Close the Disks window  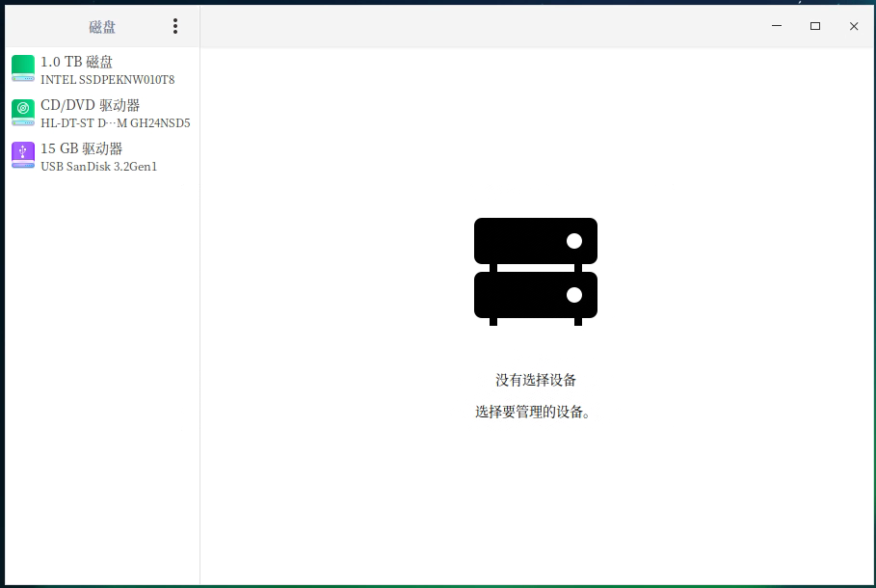854,26
